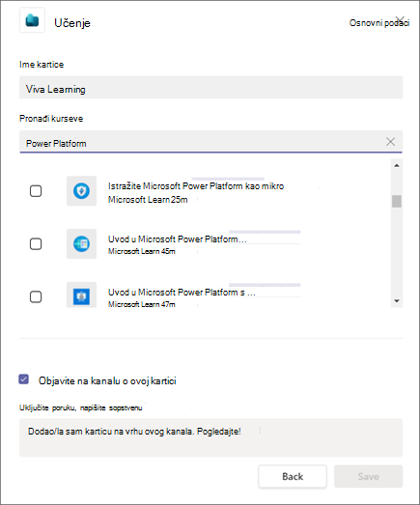420x505 pixels.
Task: Click the scroll up arrow in course list
Action: click(397, 165)
